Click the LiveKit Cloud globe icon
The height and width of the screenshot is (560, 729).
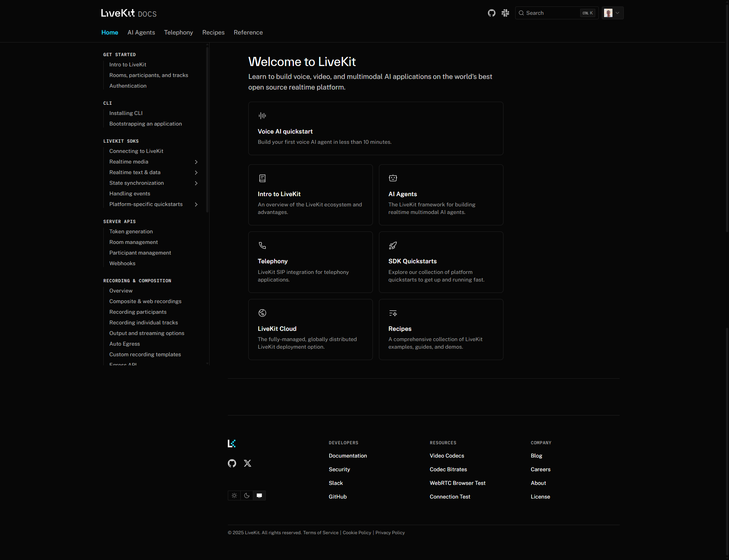pos(262,313)
